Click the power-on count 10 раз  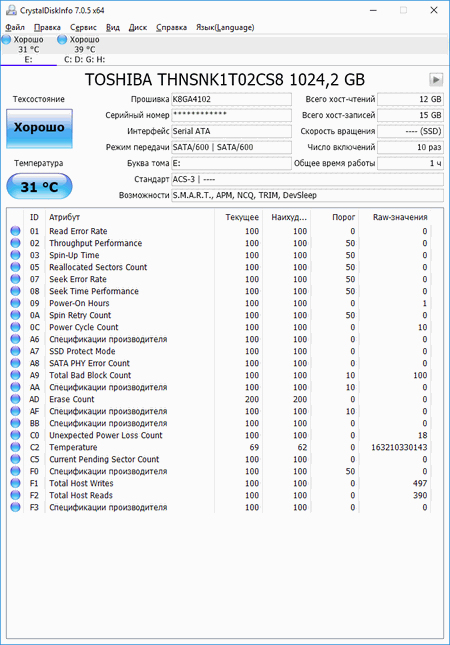tap(411, 147)
